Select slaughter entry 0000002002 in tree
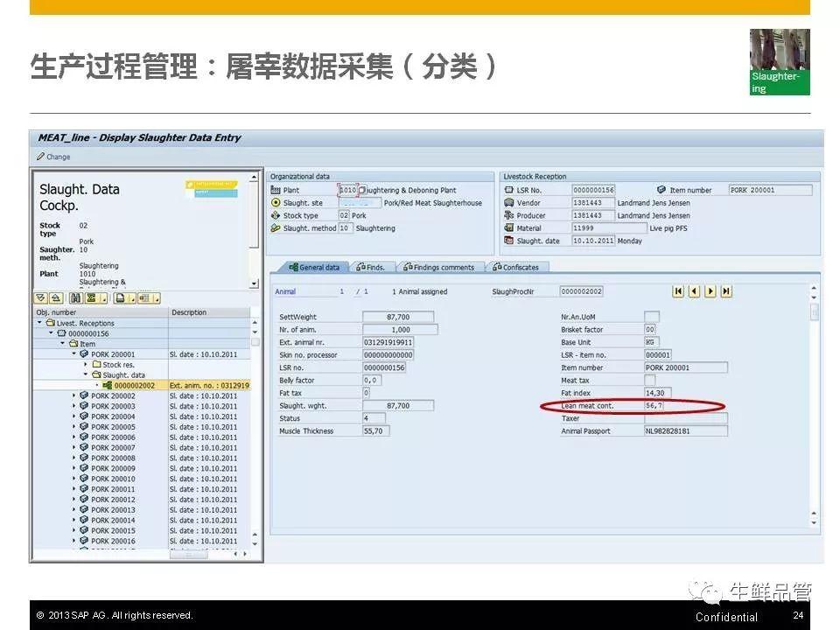This screenshot has width=840, height=630. [x=134, y=385]
